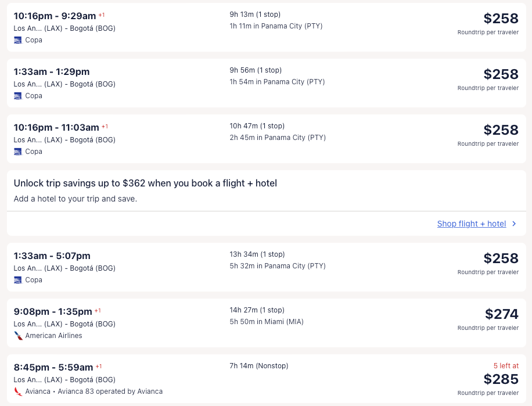Open the Shop flight + hotel link
Screen dimensions: 532x406
click(x=471, y=224)
